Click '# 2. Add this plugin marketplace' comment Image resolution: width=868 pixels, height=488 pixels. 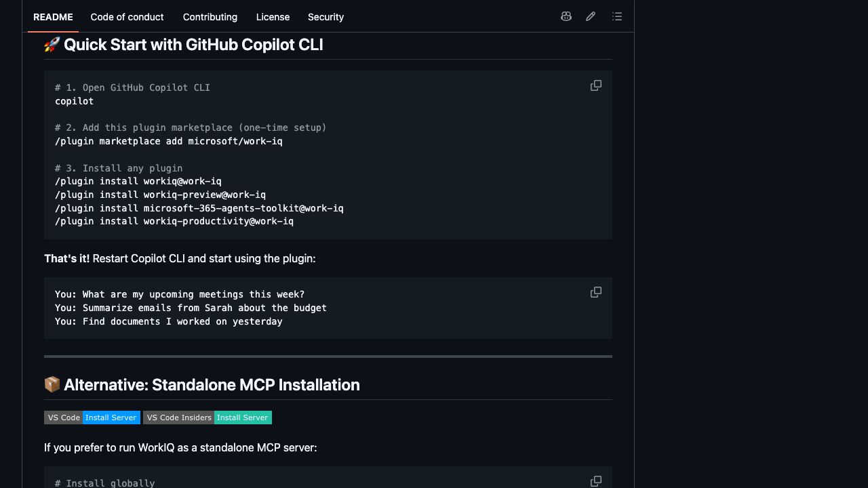[191, 127]
